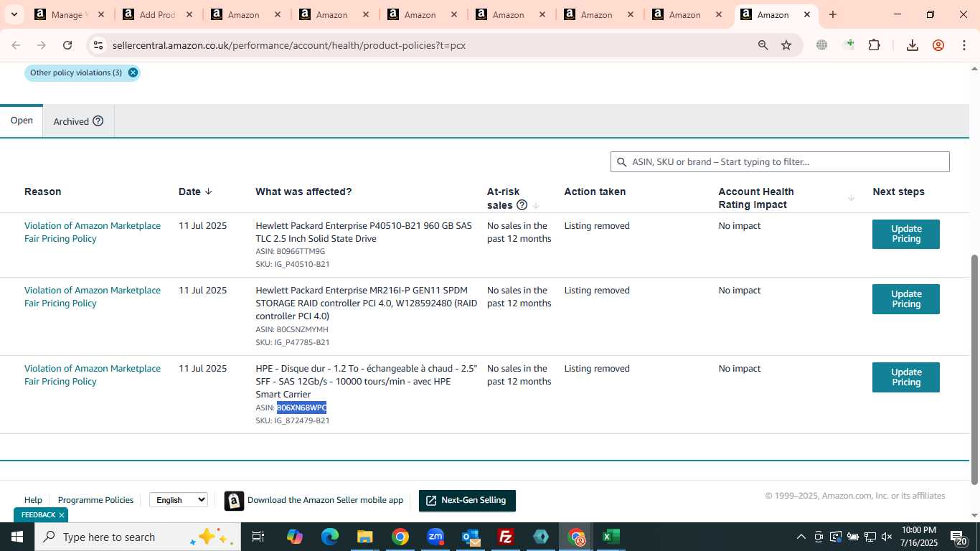Screen dimensions: 980x551
Task: Open Fair Pricing violation link for HPE Disque dur
Action: point(93,375)
